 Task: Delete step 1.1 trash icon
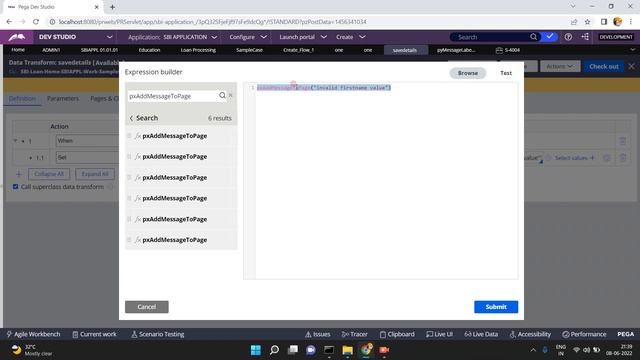point(622,158)
